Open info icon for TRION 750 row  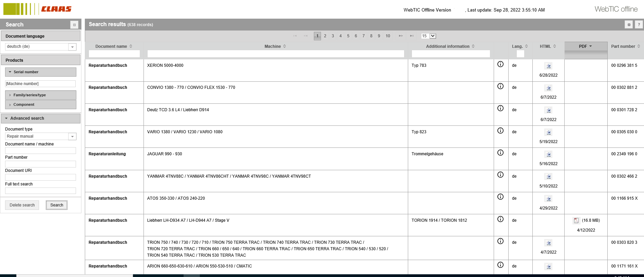click(500, 241)
